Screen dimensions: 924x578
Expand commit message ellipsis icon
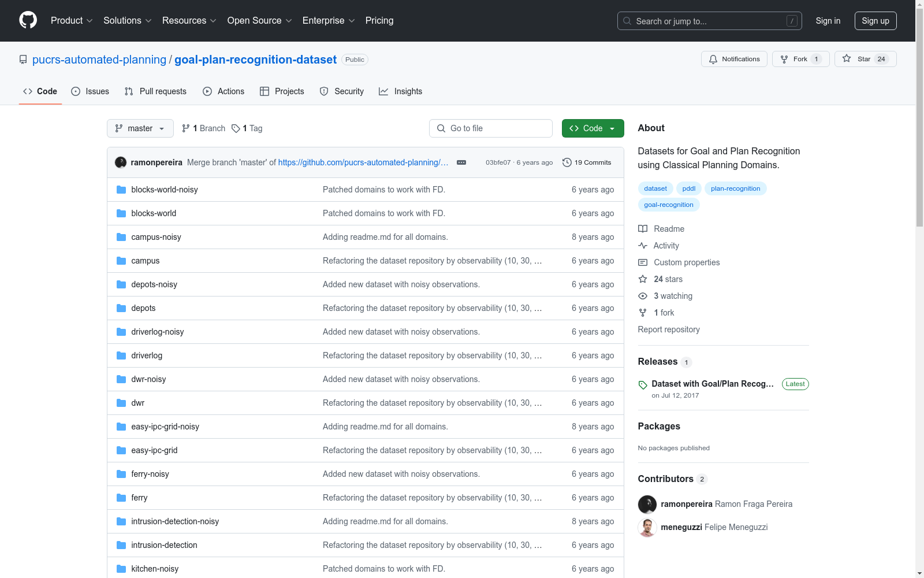[461, 162]
